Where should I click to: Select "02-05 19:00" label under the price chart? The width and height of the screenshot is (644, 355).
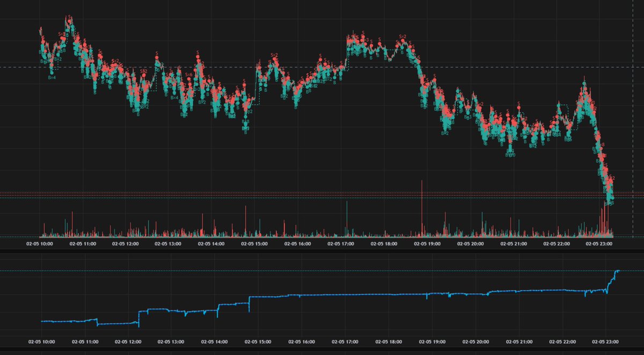(427, 243)
